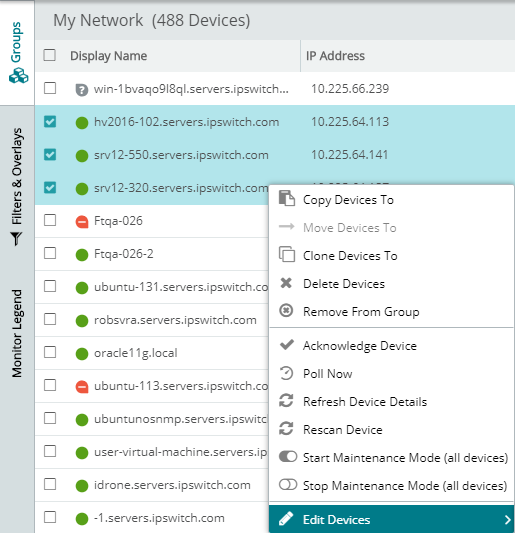Click green status icon for ubuntu-131
Image resolution: width=515 pixels, height=533 pixels.
pos(82,288)
